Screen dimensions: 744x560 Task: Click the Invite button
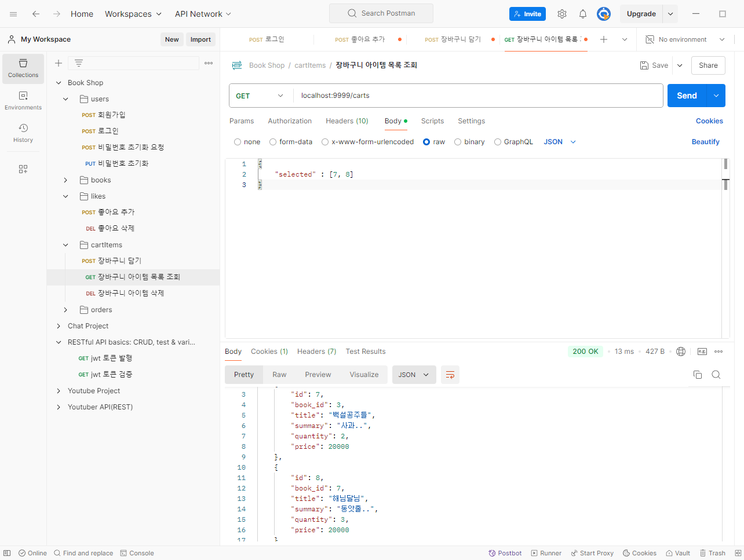point(527,14)
